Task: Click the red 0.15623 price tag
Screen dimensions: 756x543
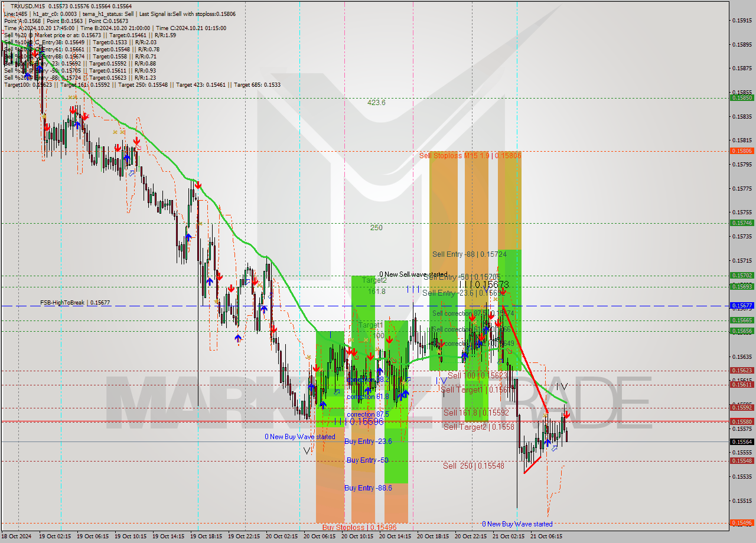Action: 742,371
